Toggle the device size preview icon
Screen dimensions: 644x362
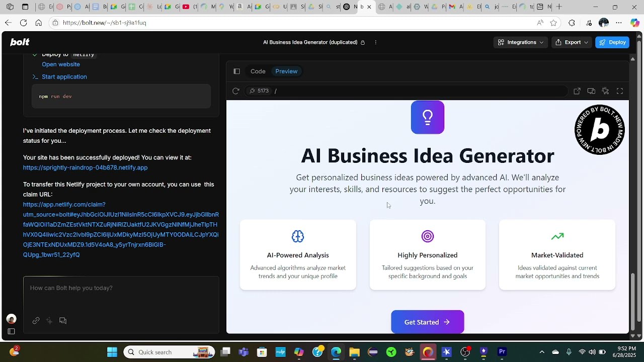tap(591, 91)
